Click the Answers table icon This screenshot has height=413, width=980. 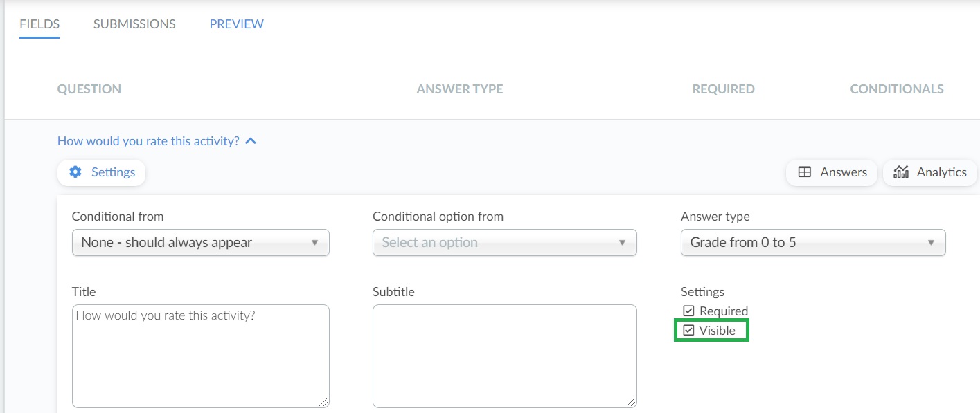805,172
